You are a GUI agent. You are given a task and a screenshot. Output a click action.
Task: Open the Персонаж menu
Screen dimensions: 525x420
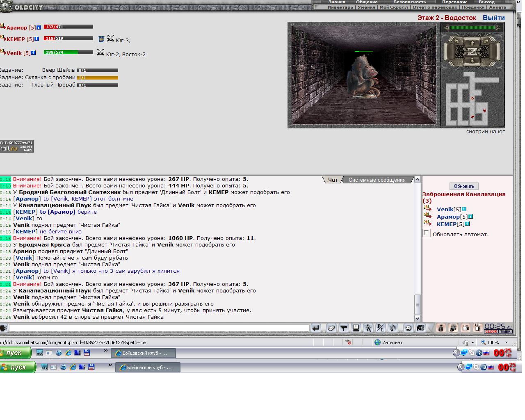[x=454, y=2]
